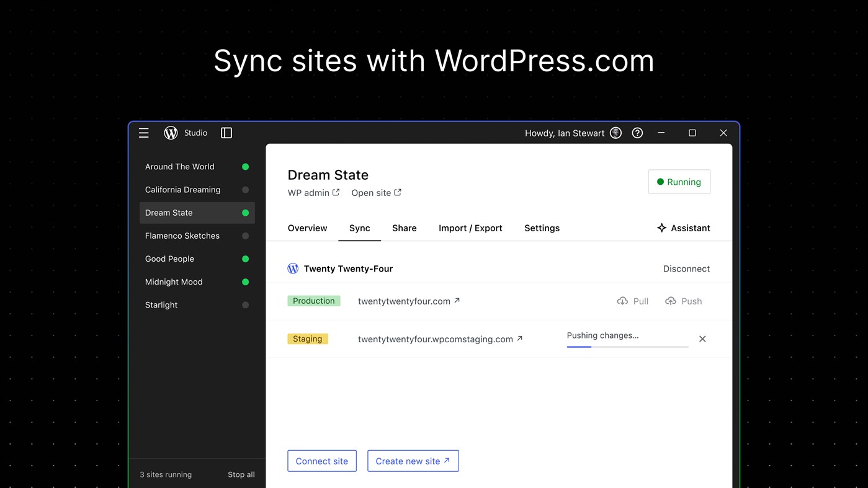Select California Dreaming site
The image size is (868, 488).
click(197, 190)
